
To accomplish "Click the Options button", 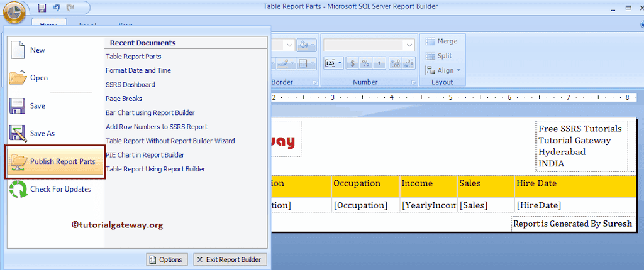I will coord(167,259).
